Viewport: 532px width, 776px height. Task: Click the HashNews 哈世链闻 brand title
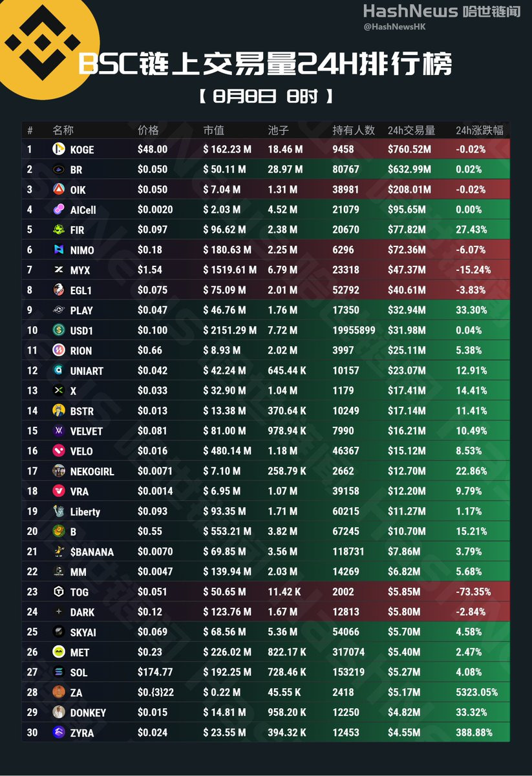[x=442, y=11]
